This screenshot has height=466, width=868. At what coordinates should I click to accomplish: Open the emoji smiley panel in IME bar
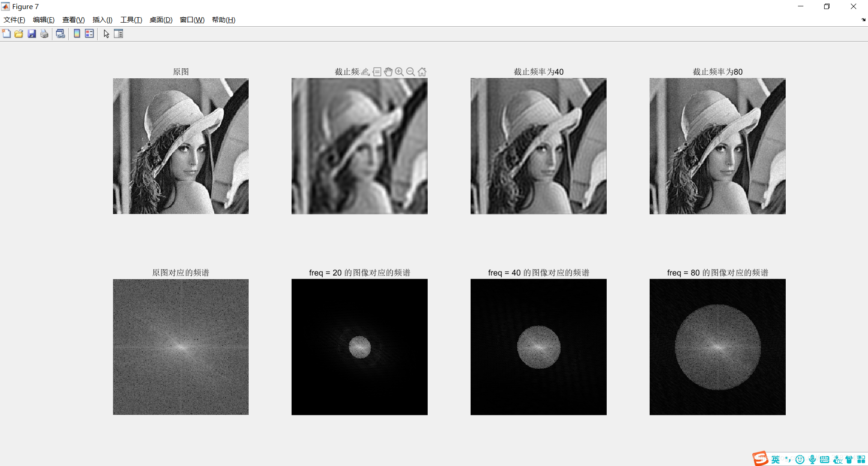(800, 459)
